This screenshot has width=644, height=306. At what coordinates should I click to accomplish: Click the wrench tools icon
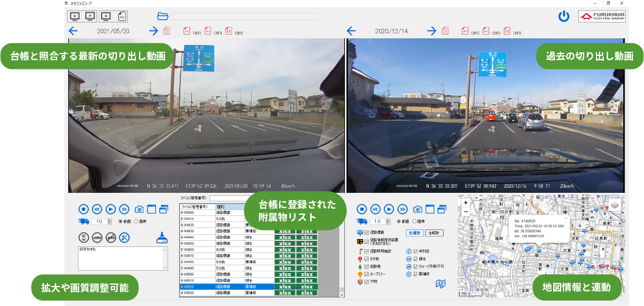[124, 237]
